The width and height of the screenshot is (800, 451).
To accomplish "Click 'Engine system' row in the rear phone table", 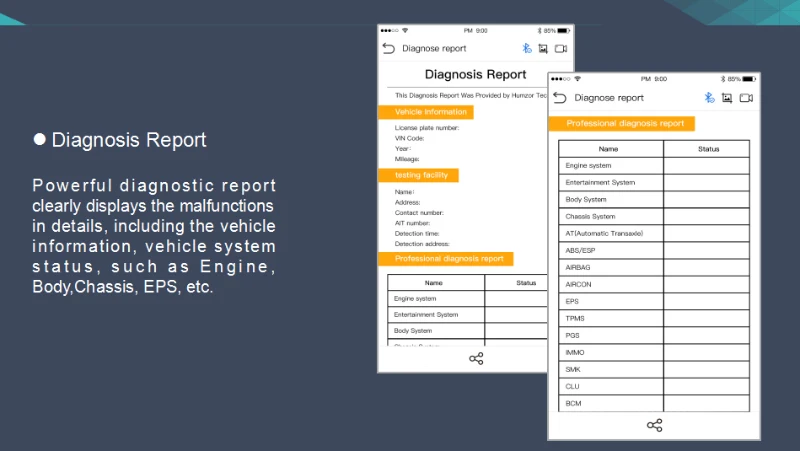I will pos(467,298).
